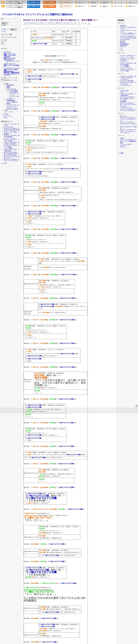The height and width of the screenshot is (644, 138).
Task: Click the 2025-11-14 date in 更新履歴
Action: pos(121,53)
